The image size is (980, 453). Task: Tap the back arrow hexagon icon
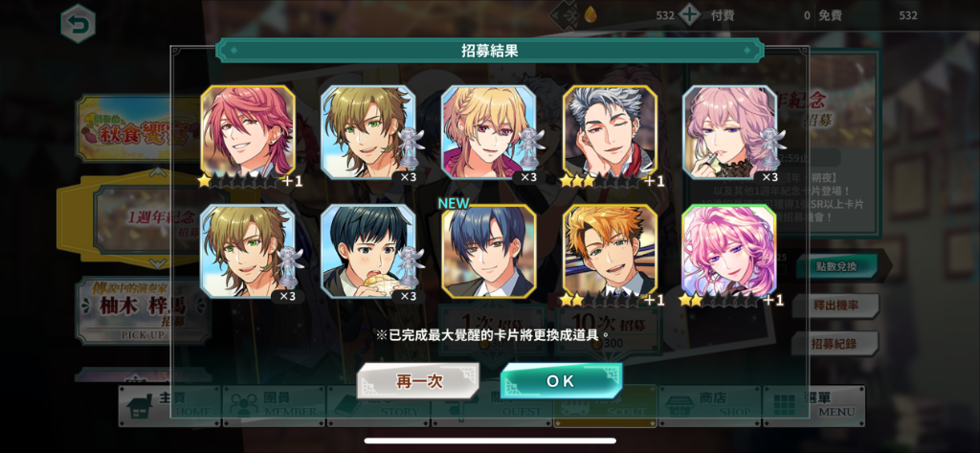(78, 24)
